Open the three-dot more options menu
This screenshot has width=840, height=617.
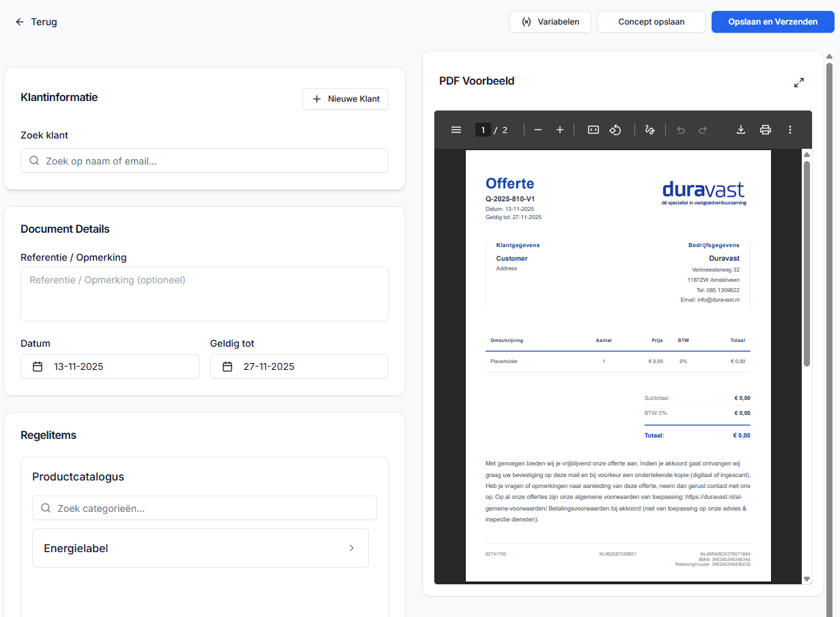pos(790,129)
